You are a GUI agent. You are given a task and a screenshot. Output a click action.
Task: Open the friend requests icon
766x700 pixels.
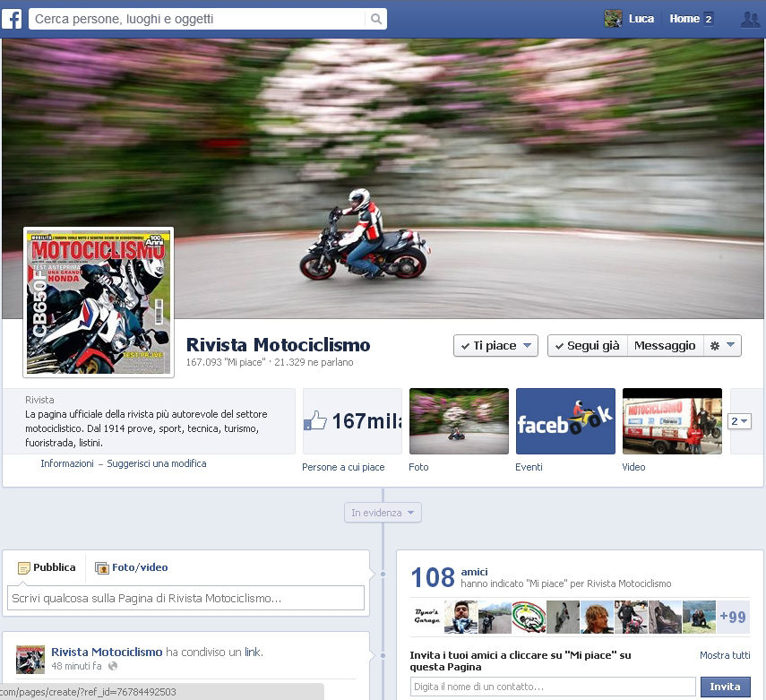(750, 19)
